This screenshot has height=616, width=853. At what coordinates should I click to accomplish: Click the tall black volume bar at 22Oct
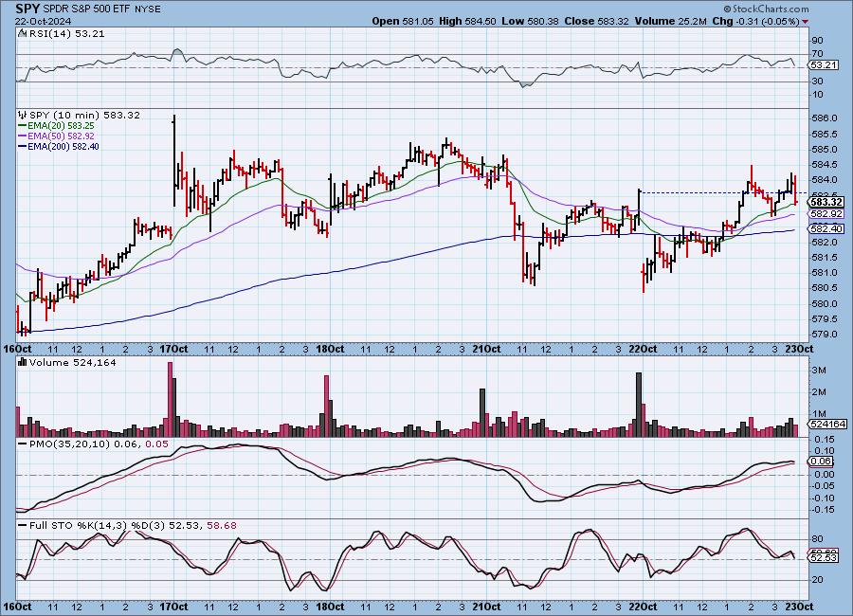(639, 405)
